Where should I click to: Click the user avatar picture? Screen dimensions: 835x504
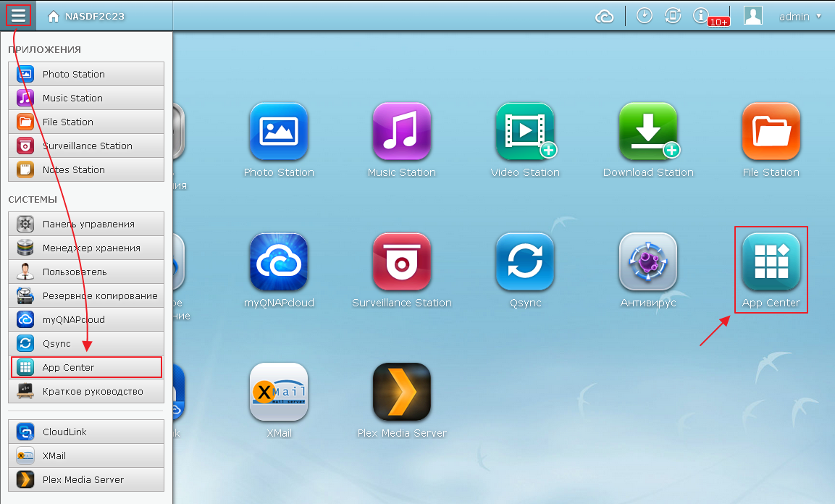point(753,15)
